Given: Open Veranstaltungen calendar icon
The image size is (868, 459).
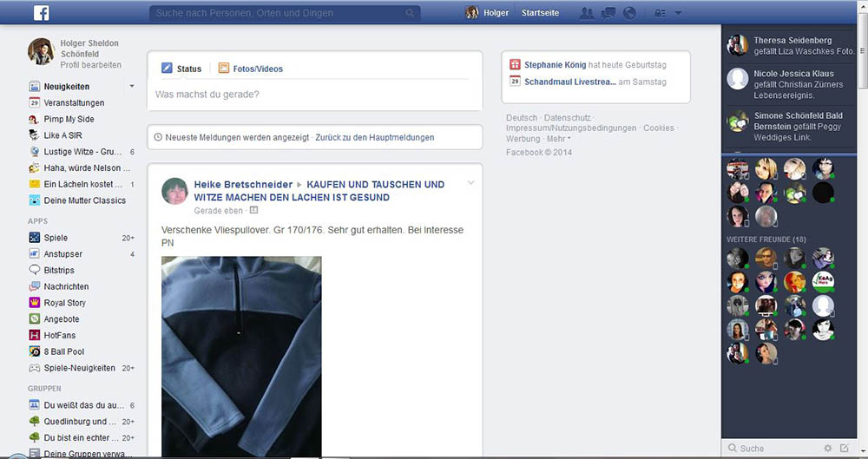Looking at the screenshot, I should click(35, 103).
